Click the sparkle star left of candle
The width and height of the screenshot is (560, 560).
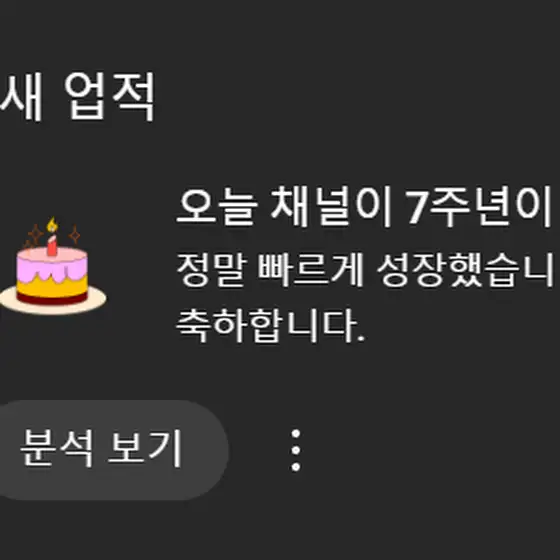coord(35,234)
